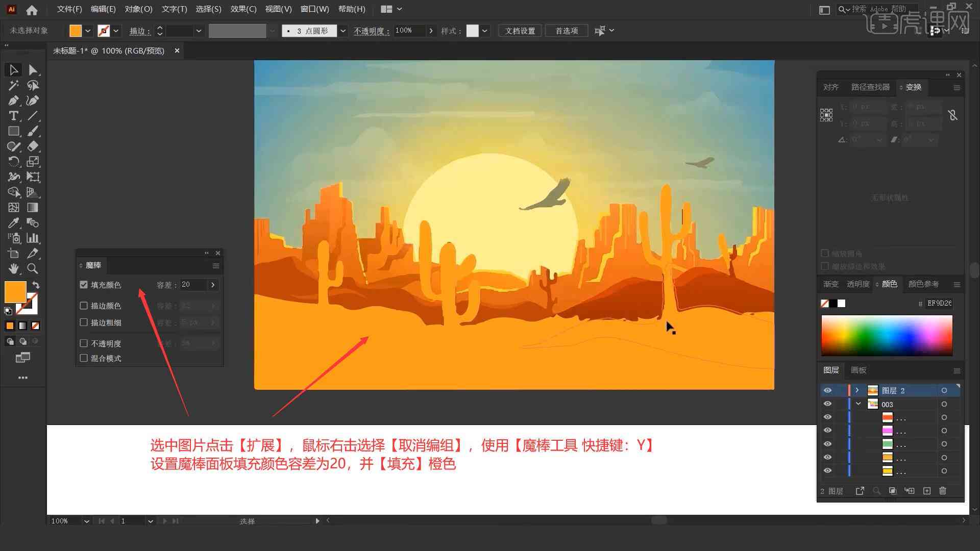
Task: Toggle 描边颜色 checkbox in Magic Wand
Action: pos(84,306)
